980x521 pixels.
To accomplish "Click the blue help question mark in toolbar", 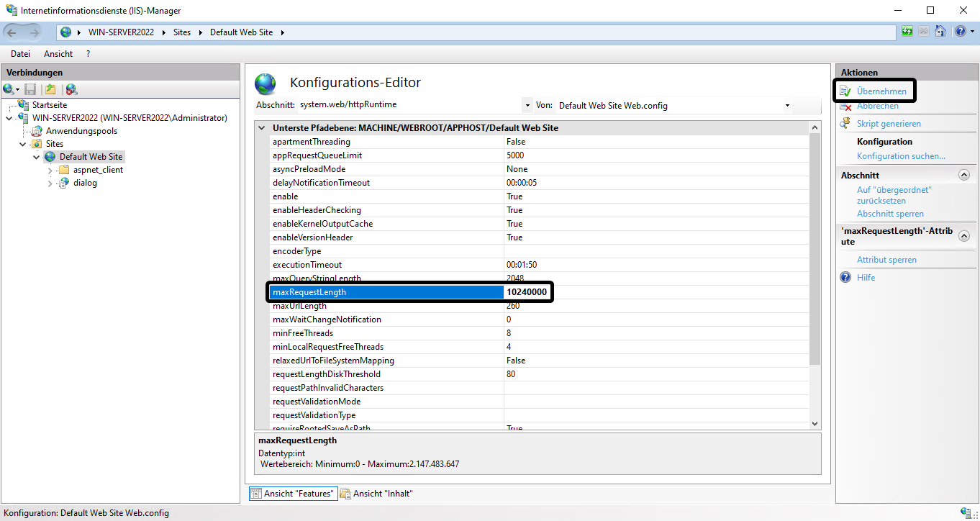I will tap(960, 32).
